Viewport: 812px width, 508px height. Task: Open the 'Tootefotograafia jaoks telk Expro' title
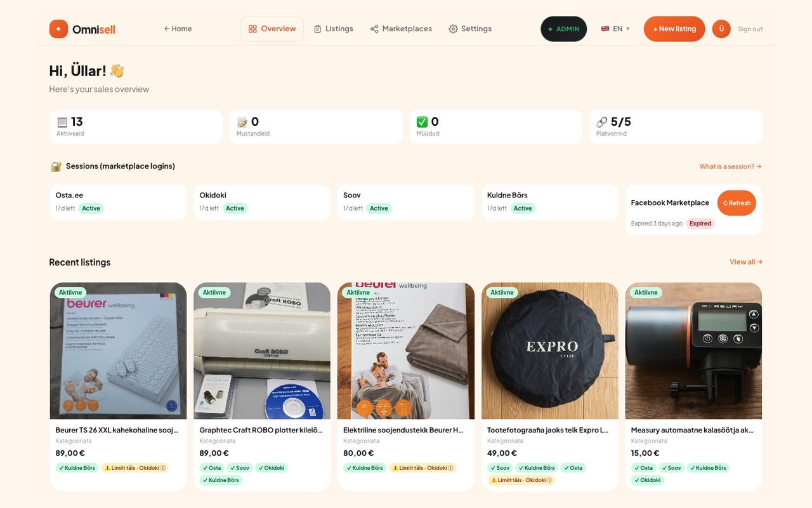[547, 430]
